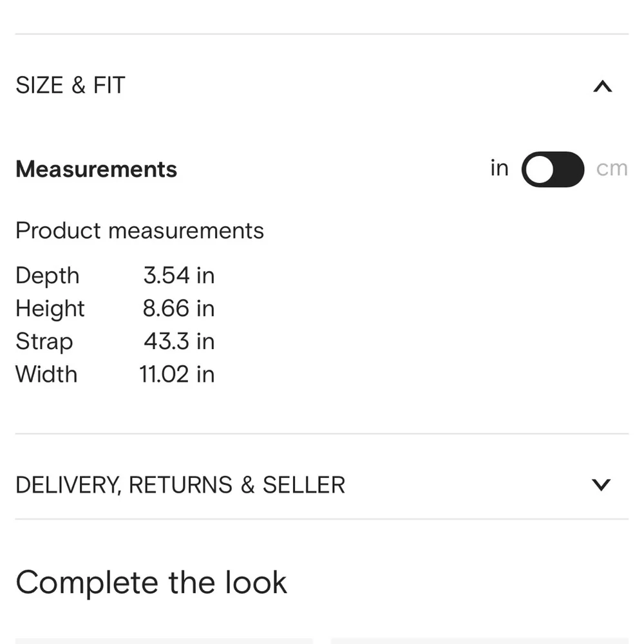Click the Strap row label
Viewport: 644px width, 644px height.
click(x=44, y=341)
